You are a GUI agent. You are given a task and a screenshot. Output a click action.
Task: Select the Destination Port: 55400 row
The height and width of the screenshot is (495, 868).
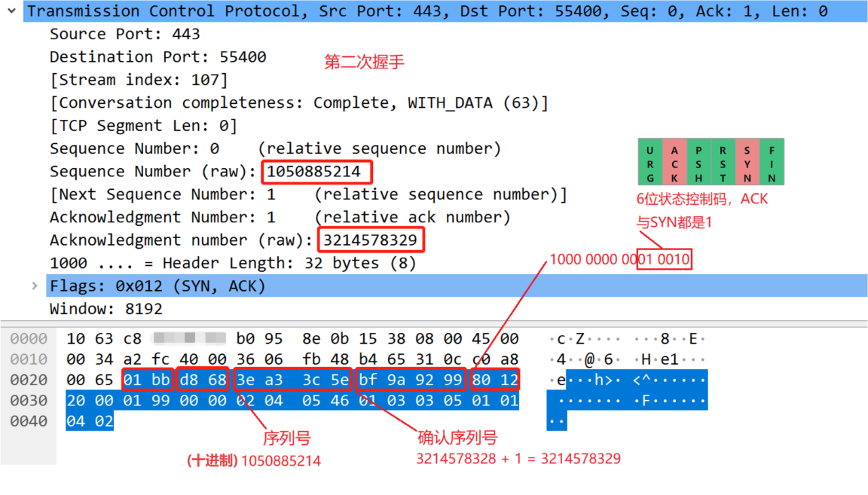point(158,57)
